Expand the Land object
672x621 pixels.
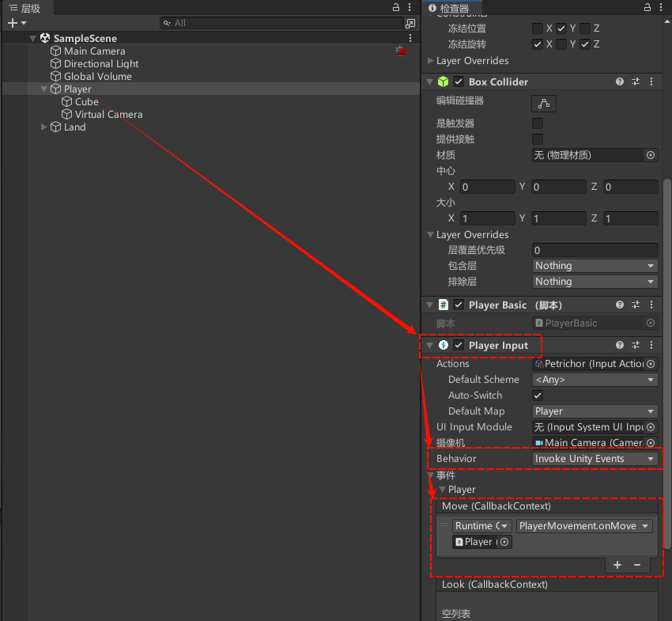tap(43, 127)
